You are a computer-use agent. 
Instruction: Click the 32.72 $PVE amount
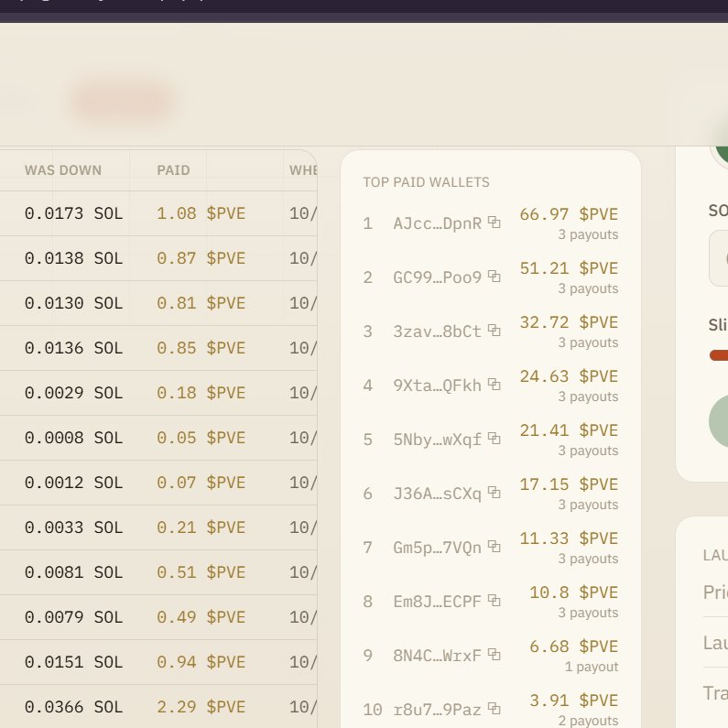(569, 322)
